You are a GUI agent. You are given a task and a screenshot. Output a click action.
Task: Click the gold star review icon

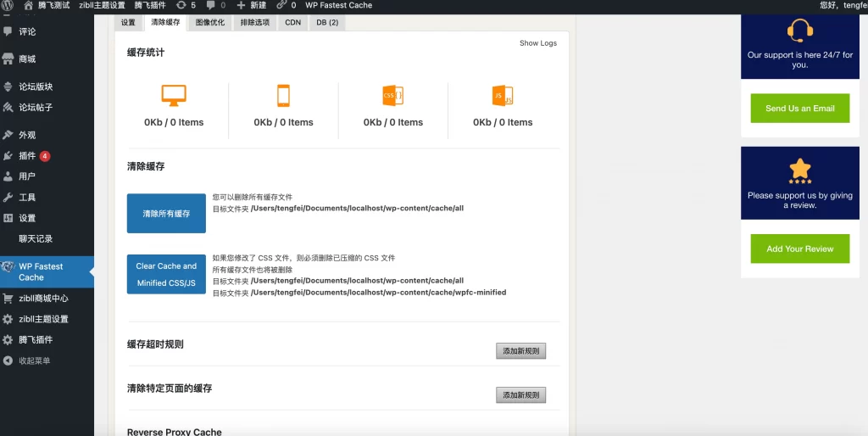pyautogui.click(x=800, y=169)
